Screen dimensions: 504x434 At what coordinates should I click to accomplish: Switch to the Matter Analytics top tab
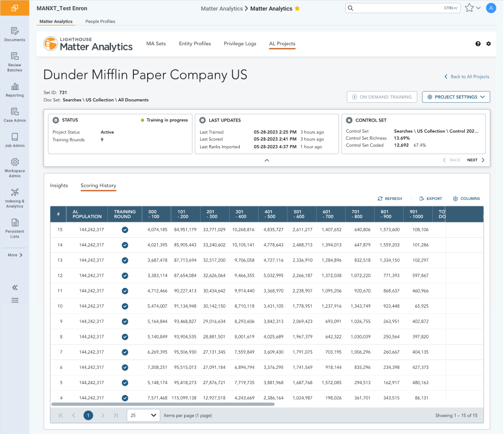(x=56, y=21)
